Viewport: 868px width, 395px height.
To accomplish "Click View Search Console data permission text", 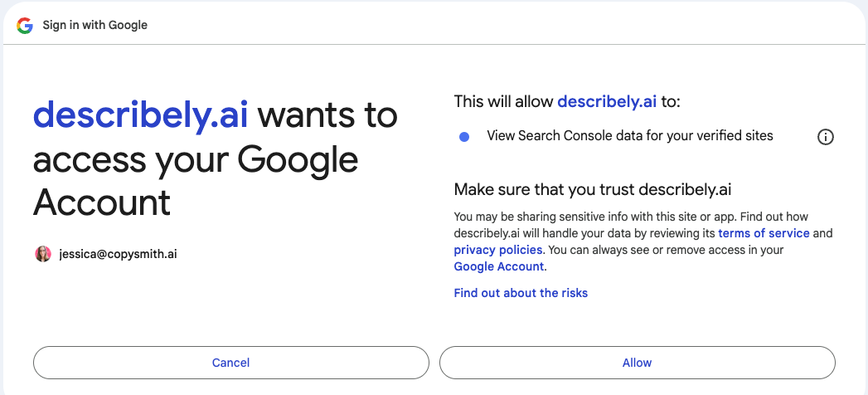I will click(630, 136).
